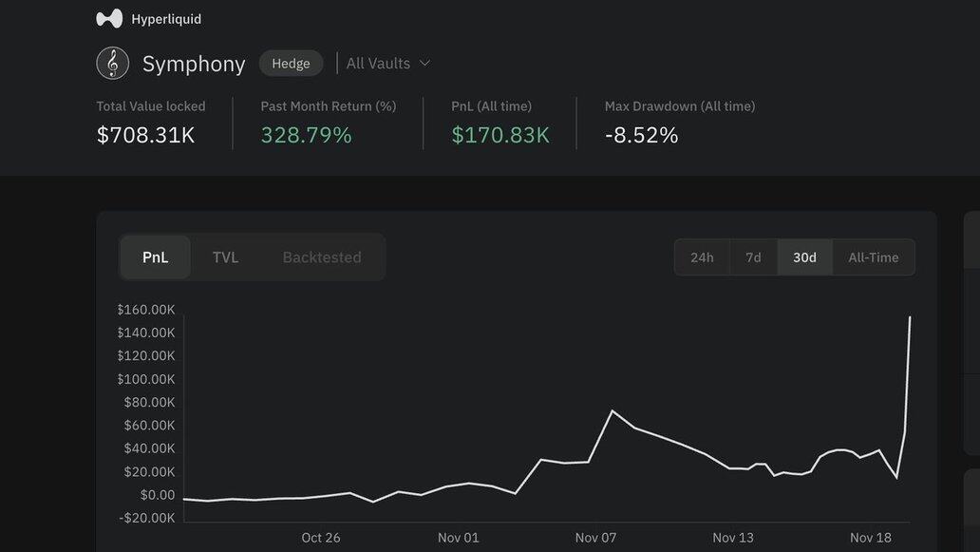
Task: Click the PnL All time $170.83K value
Action: click(x=500, y=135)
